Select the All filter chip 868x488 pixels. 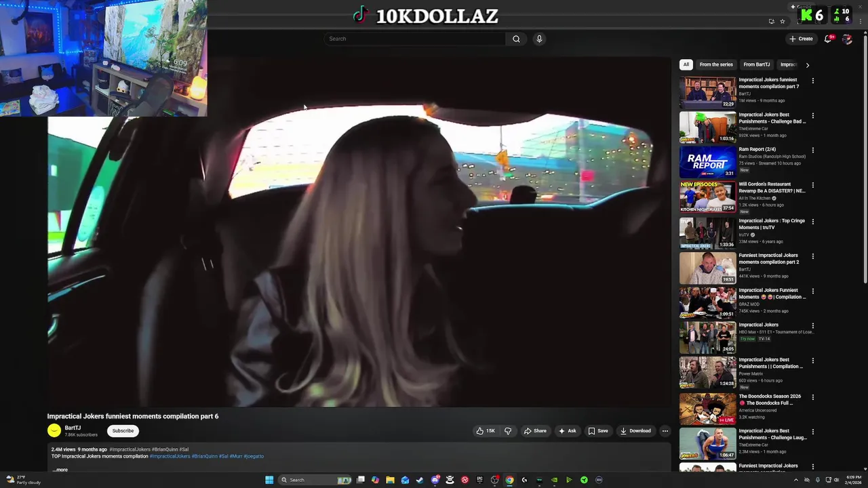pyautogui.click(x=686, y=64)
